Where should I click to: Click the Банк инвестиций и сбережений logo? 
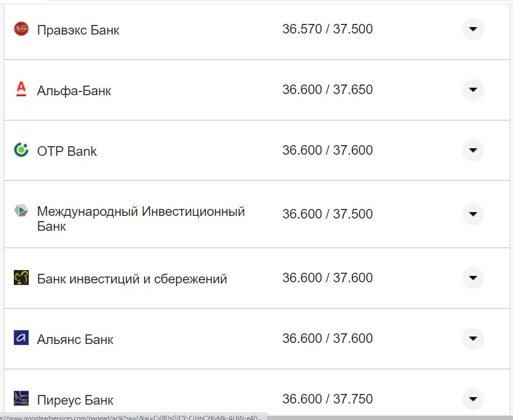click(20, 278)
